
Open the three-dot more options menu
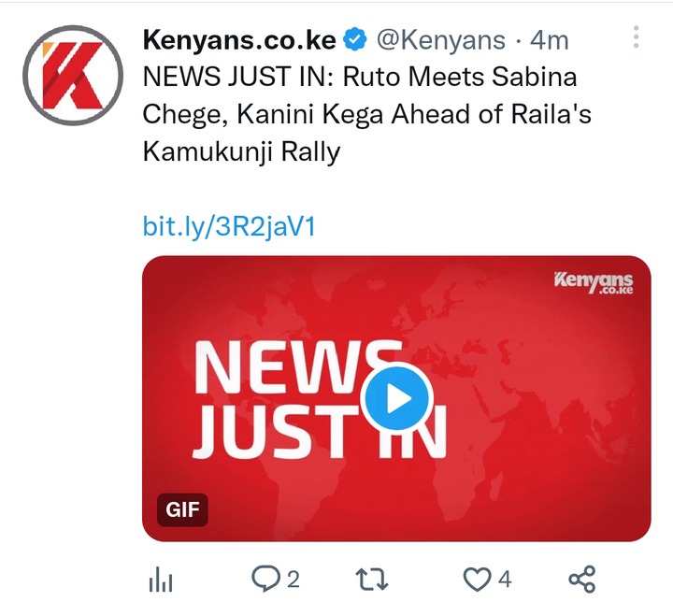636,36
